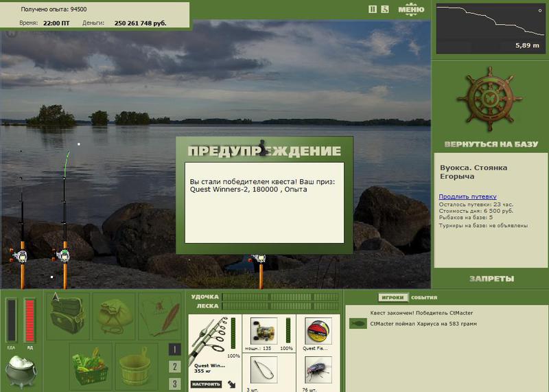Click the leftmost fishing rod reel
This screenshot has width=549, height=392.
pos(20,256)
